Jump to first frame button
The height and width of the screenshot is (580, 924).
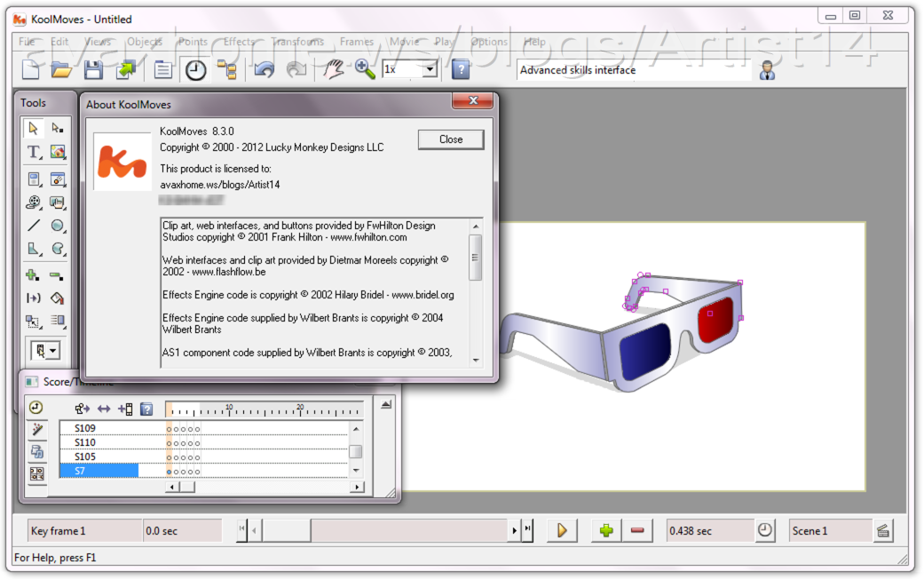tap(241, 530)
